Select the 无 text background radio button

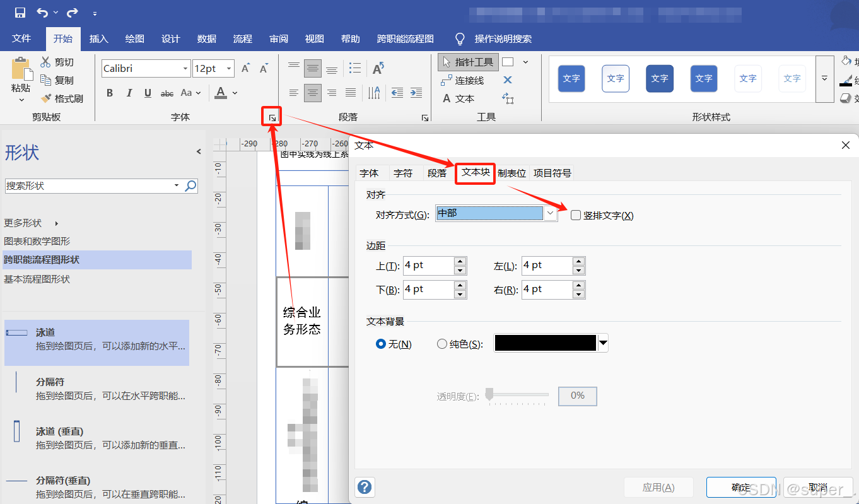pyautogui.click(x=381, y=343)
